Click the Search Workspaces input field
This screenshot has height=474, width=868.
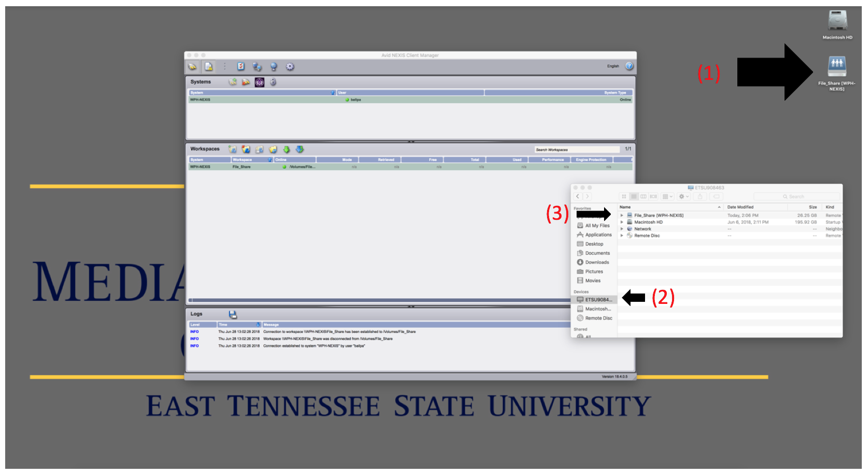pos(576,149)
